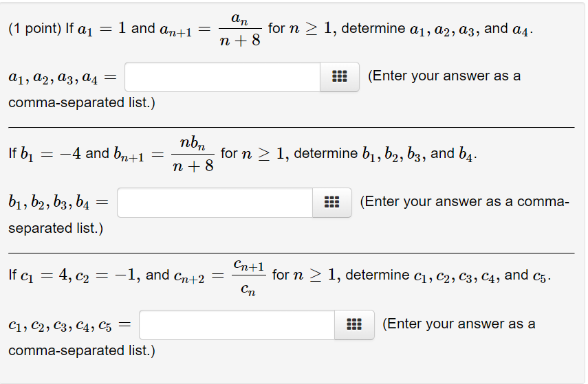The width and height of the screenshot is (588, 384).
Task: Focus the b1, b2, b3, b4 answer box
Action: coord(215,203)
